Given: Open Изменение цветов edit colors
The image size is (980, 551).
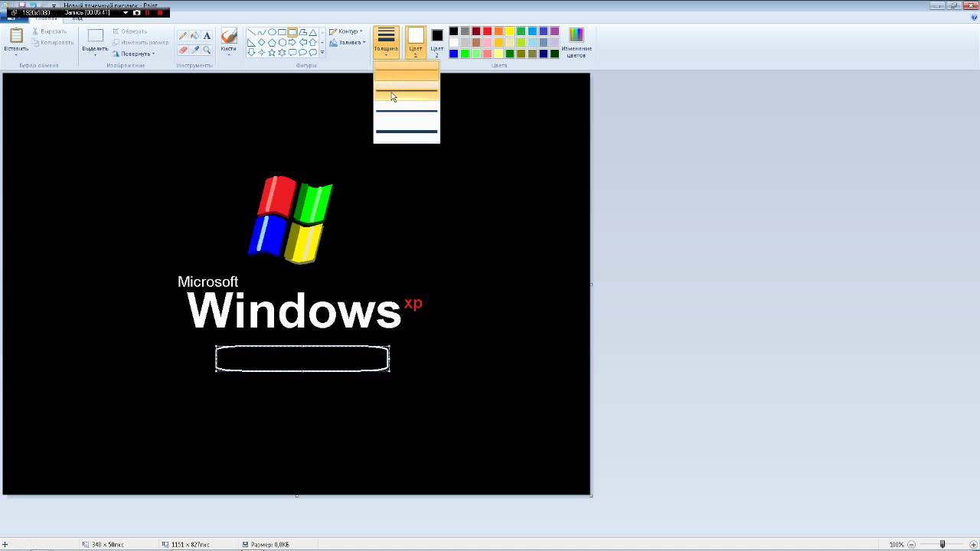Looking at the screenshot, I should coord(576,42).
